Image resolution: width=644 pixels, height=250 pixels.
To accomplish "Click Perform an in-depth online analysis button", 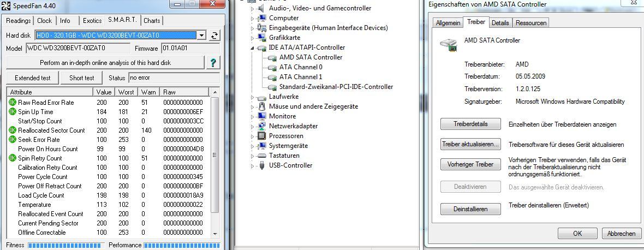I will tap(105, 63).
